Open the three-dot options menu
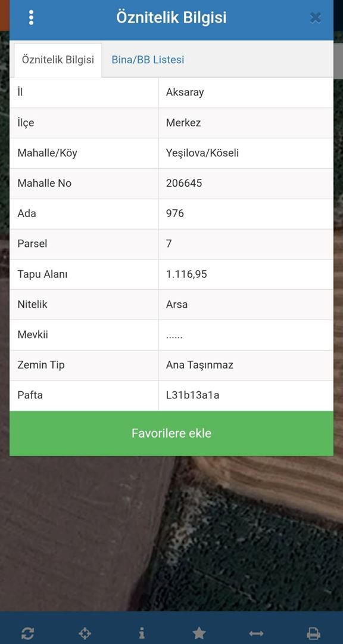The image size is (343, 644). 31,18
